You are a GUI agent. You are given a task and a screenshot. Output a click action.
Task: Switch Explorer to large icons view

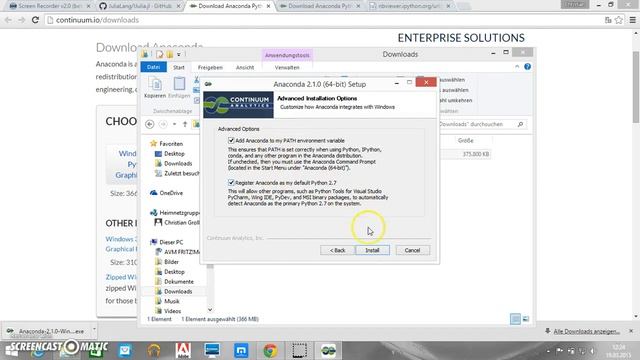pos(526,319)
